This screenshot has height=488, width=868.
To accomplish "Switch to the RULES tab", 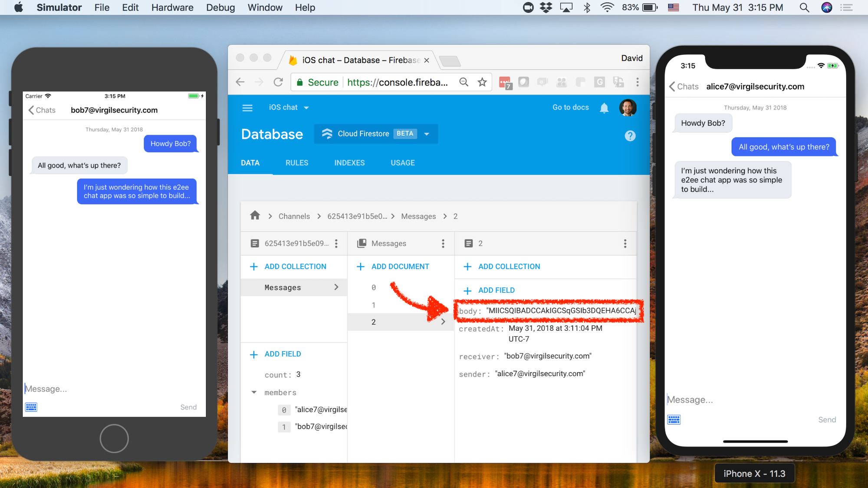I will [x=296, y=163].
